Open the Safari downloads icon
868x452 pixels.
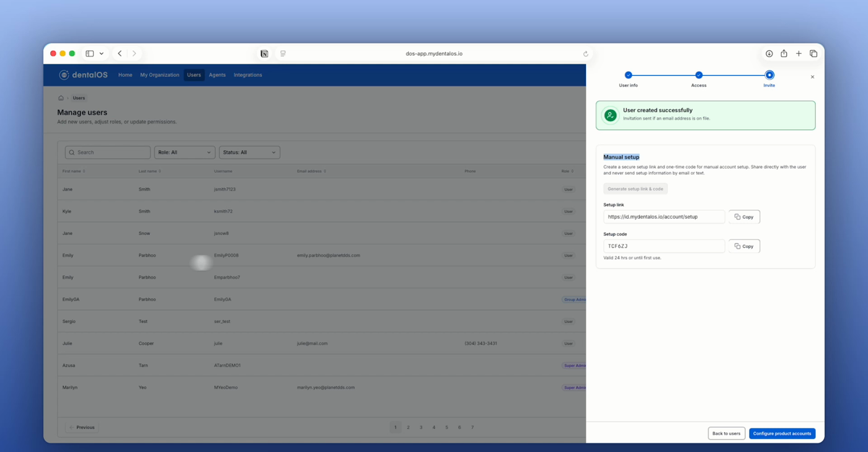[x=769, y=54]
